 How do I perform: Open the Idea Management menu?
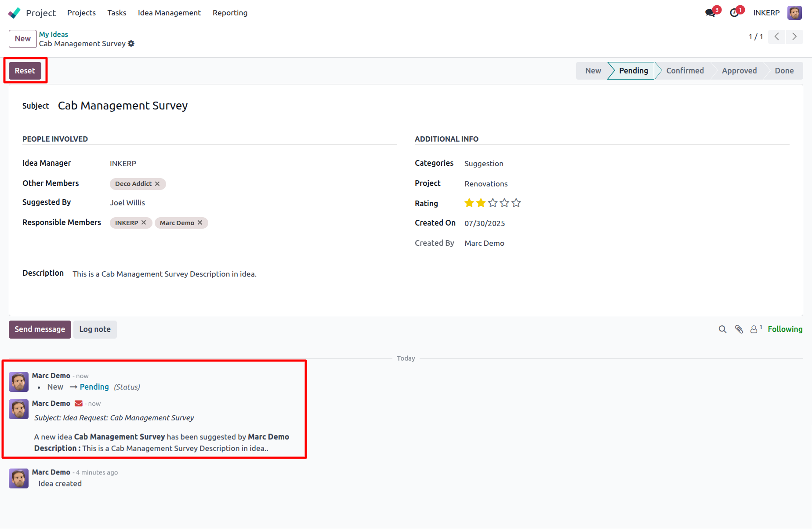[x=169, y=13]
